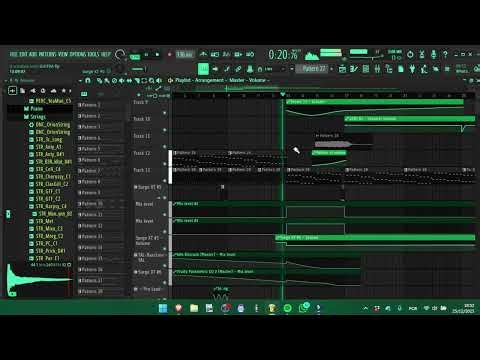
Task: Select the playlist Draw pencil tool
Action: pyautogui.click(x=100, y=81)
